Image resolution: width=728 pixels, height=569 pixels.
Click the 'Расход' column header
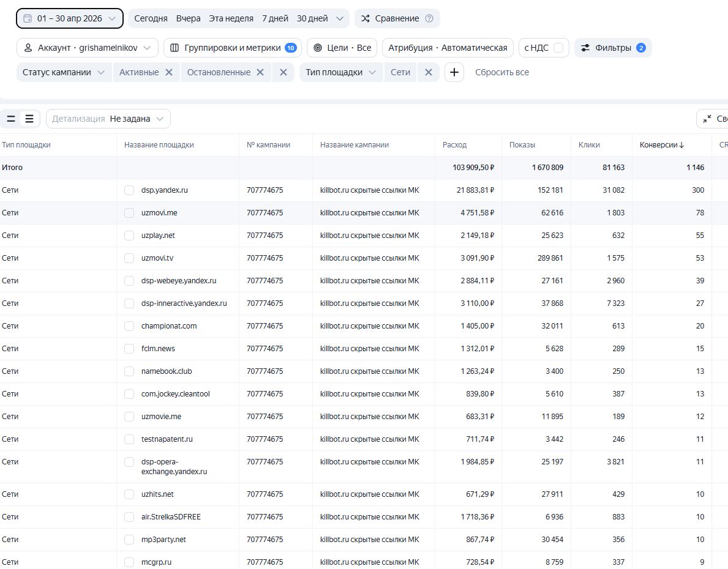pyautogui.click(x=454, y=145)
